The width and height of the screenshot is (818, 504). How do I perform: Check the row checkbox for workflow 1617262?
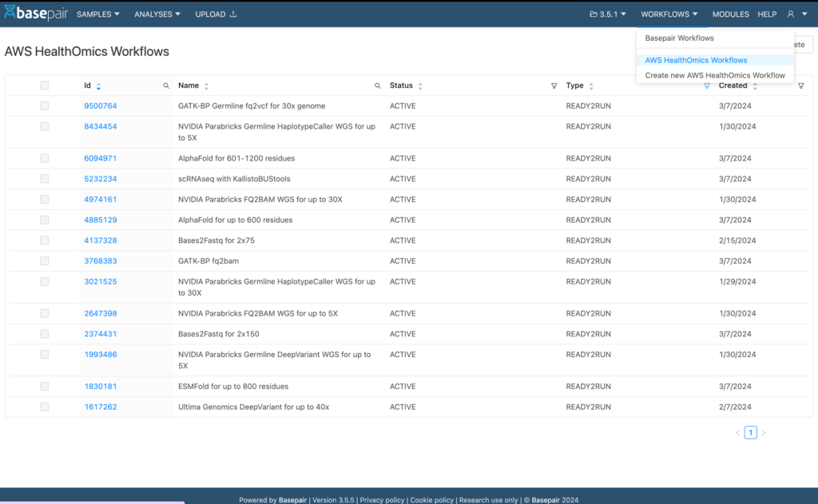[x=44, y=407]
